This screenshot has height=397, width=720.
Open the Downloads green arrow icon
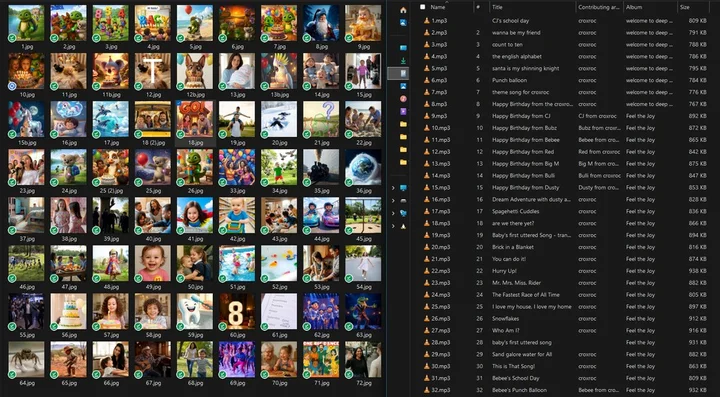point(403,61)
